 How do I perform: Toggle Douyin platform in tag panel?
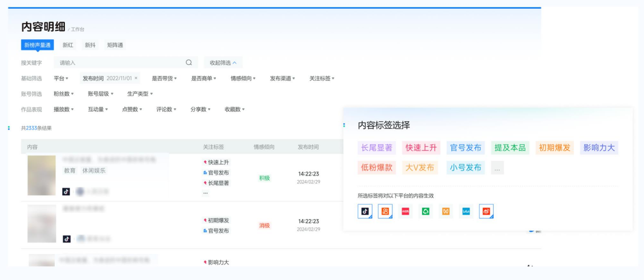[365, 211]
